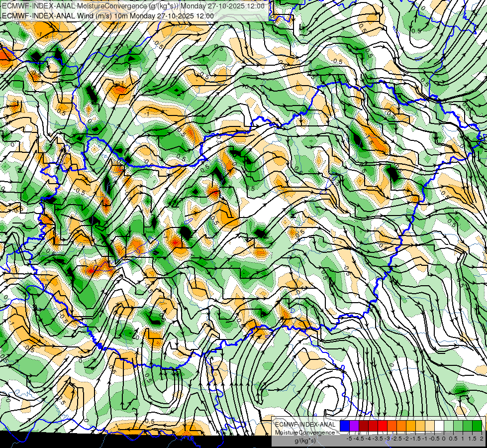The height and width of the screenshot is (448, 487).
Task: Click the -4.5 tick value on the legend
Action: [x=359, y=439]
